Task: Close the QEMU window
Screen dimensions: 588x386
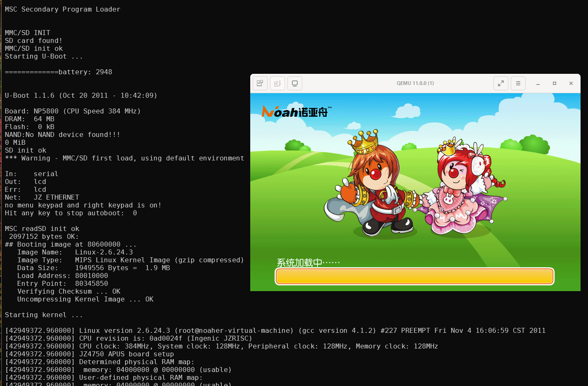Action: click(x=571, y=83)
